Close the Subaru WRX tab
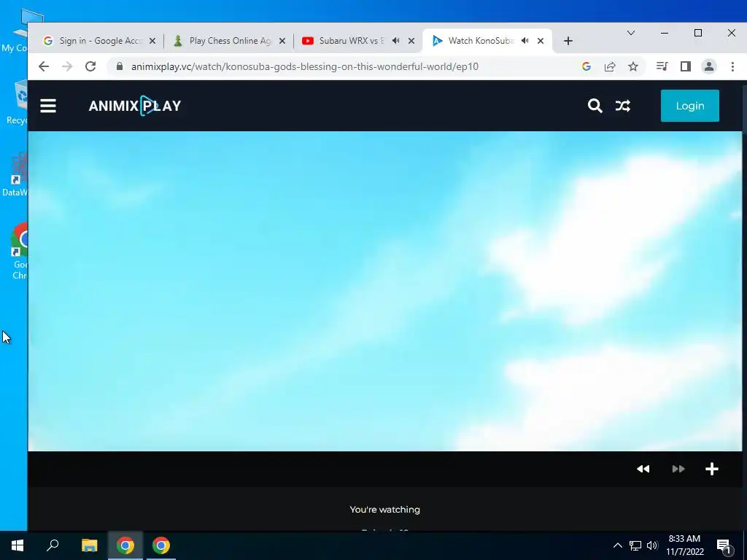747x560 pixels. pos(411,41)
